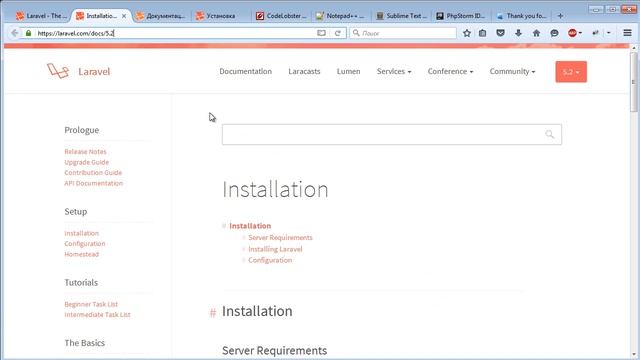The height and width of the screenshot is (360, 640).
Task: Click the Prologue sidebar heading
Action: (82, 130)
